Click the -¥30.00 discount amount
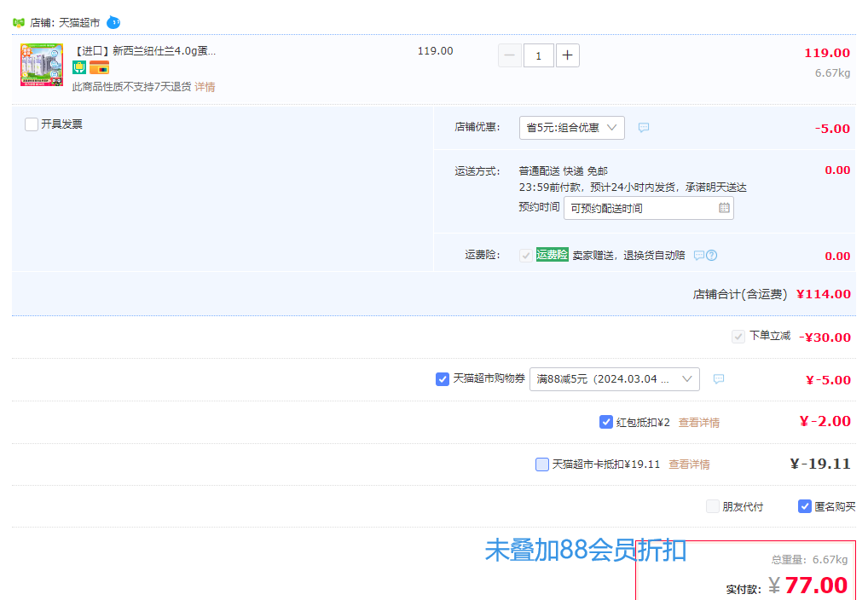 coord(825,337)
